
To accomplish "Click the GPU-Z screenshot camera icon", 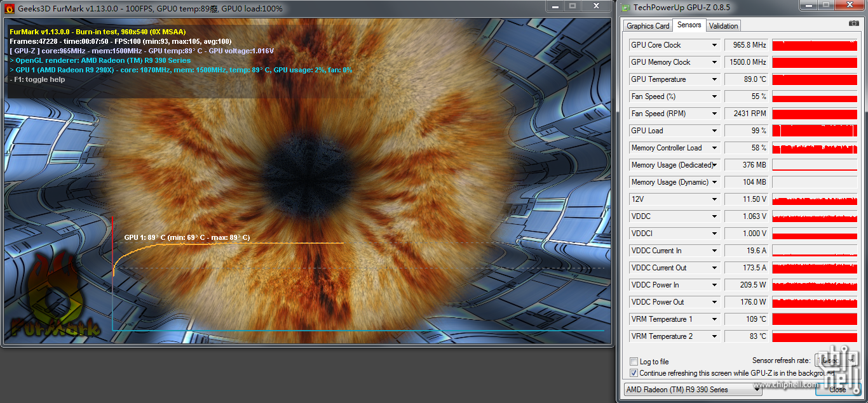I will 853,23.
